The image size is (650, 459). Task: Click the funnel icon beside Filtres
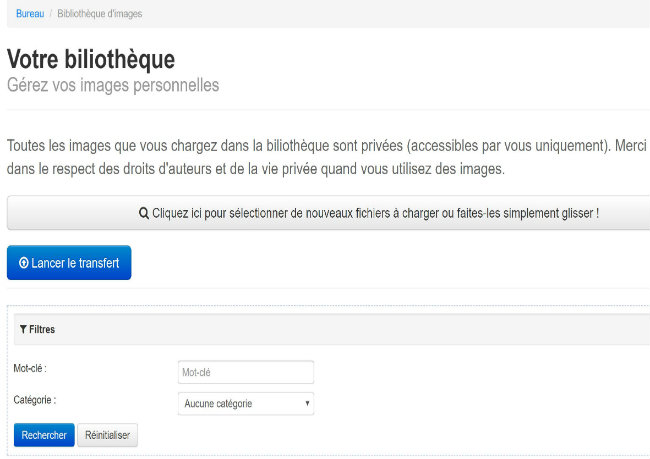[x=22, y=329]
